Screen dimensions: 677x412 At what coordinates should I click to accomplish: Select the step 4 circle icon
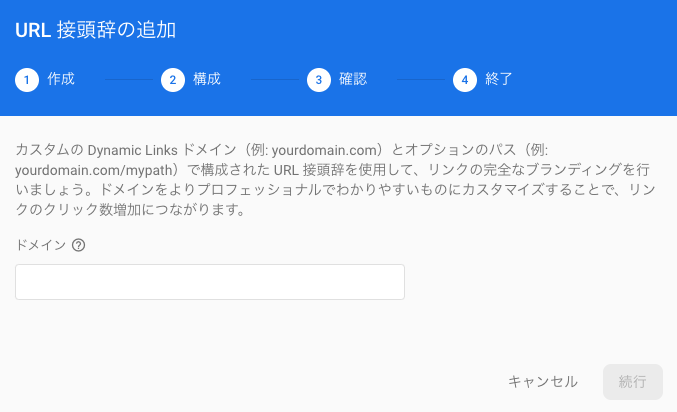pyautogui.click(x=465, y=80)
